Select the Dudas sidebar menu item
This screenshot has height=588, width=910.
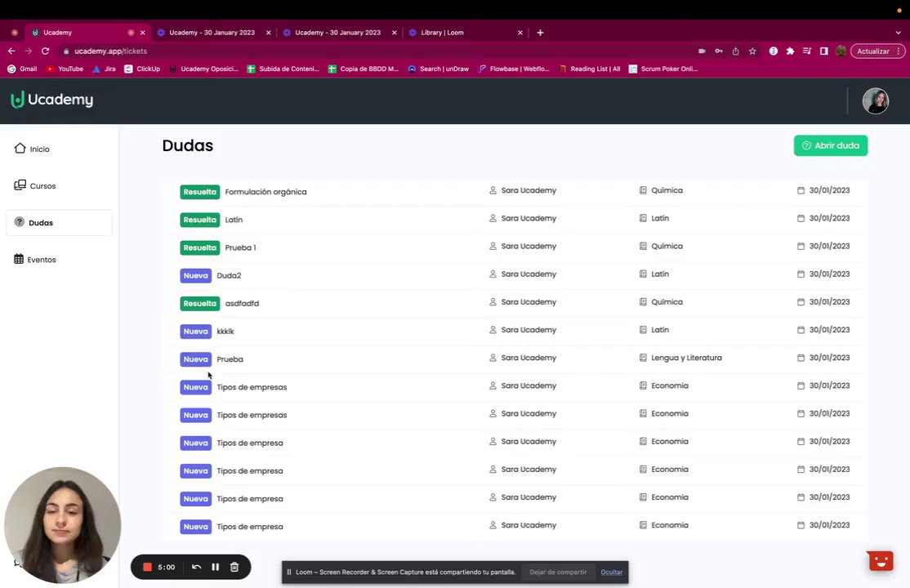[x=59, y=223]
